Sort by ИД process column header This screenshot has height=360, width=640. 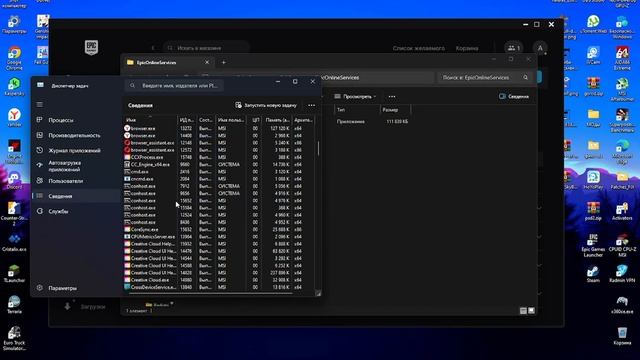click(187, 120)
